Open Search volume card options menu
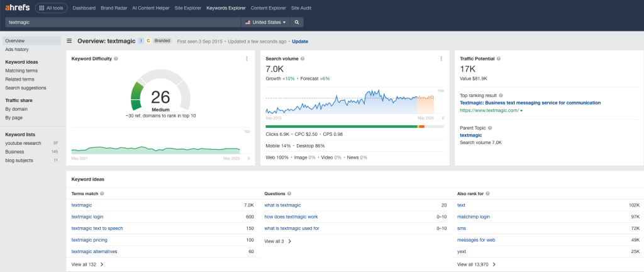644x272 pixels. [x=441, y=59]
